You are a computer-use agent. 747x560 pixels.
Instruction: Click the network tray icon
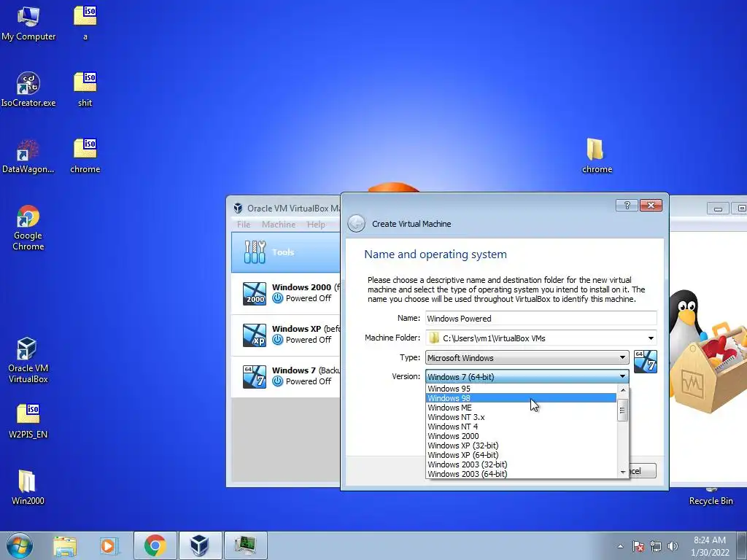point(656,546)
